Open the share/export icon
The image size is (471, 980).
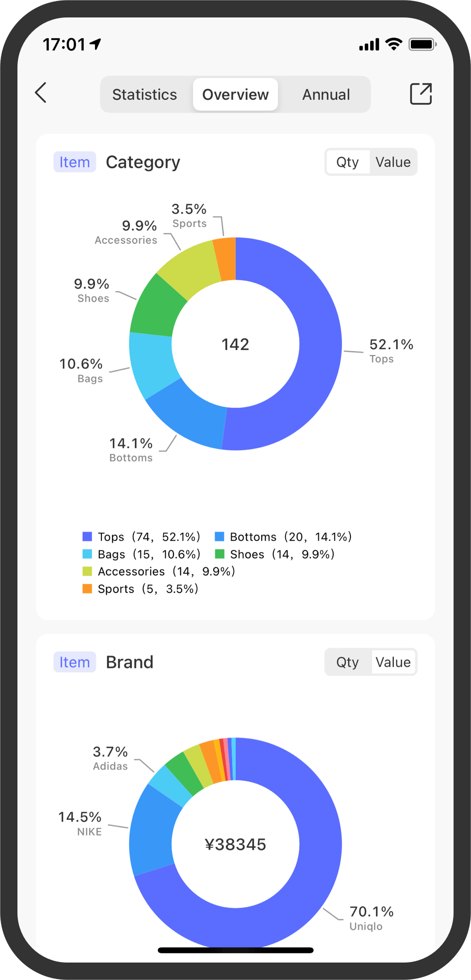click(421, 94)
